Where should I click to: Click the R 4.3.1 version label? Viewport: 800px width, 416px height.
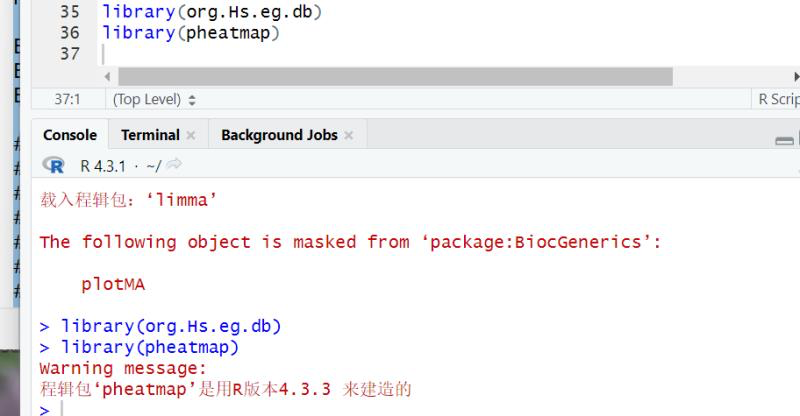103,166
